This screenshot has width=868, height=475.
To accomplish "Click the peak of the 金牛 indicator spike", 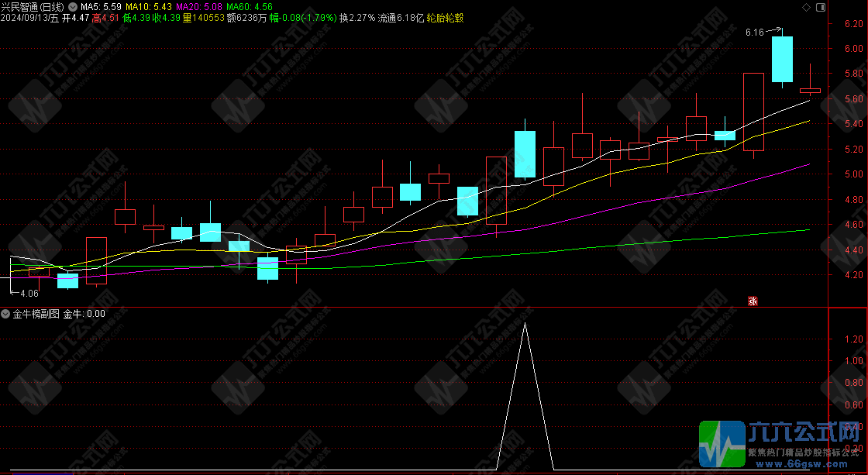I will coord(525,323).
